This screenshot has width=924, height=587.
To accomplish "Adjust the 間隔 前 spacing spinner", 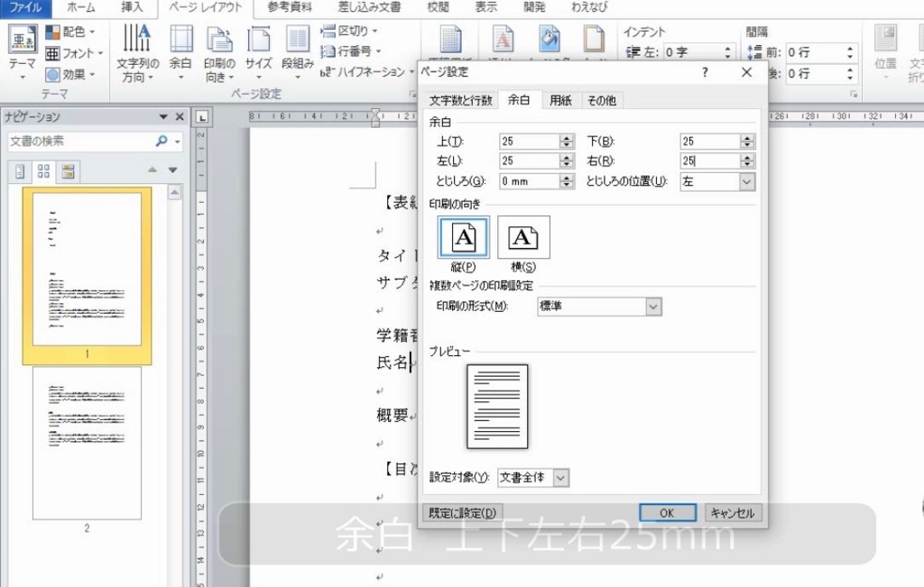I will tap(849, 52).
